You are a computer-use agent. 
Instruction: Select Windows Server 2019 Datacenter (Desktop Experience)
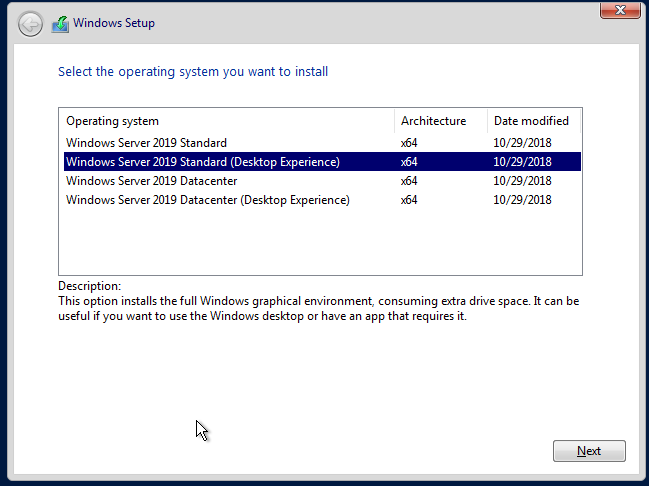322,200
